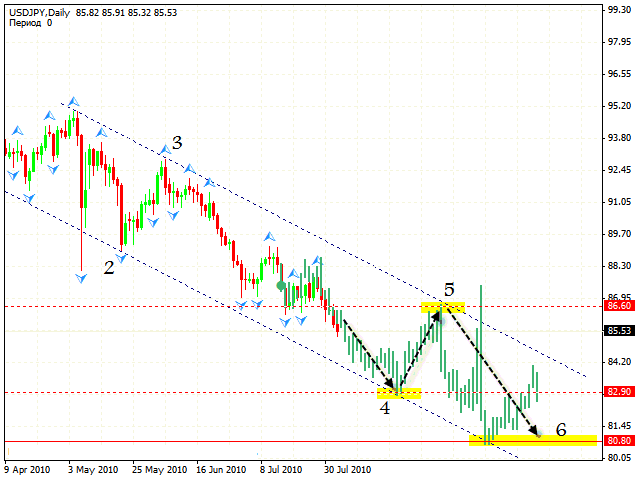Click the '8 Jul 2010' date label
The width and height of the screenshot is (642, 479).
click(281, 470)
